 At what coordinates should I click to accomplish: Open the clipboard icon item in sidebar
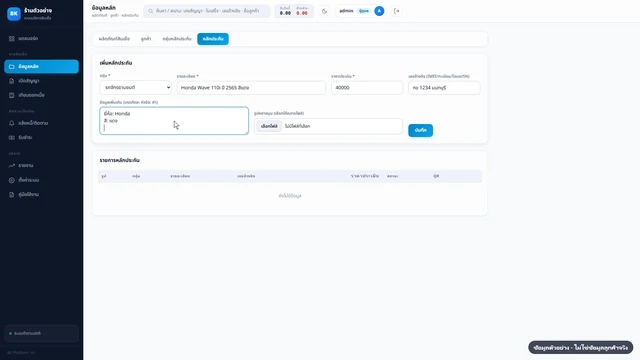11,95
